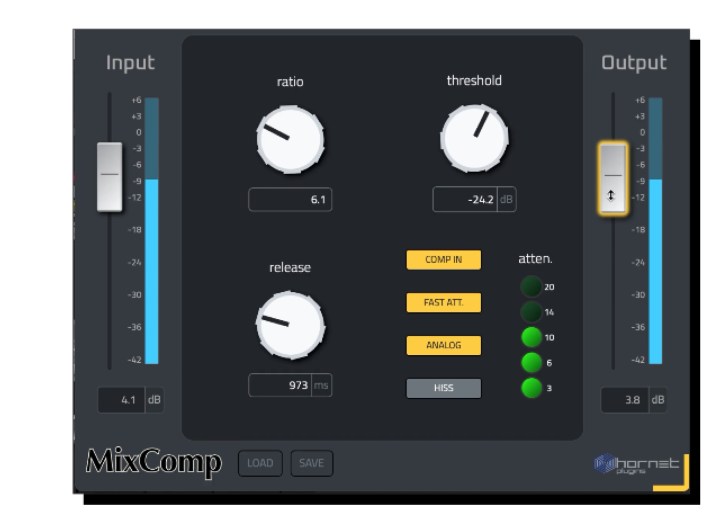Click the Input level meter bar
The width and height of the screenshot is (720, 519).
point(152,231)
